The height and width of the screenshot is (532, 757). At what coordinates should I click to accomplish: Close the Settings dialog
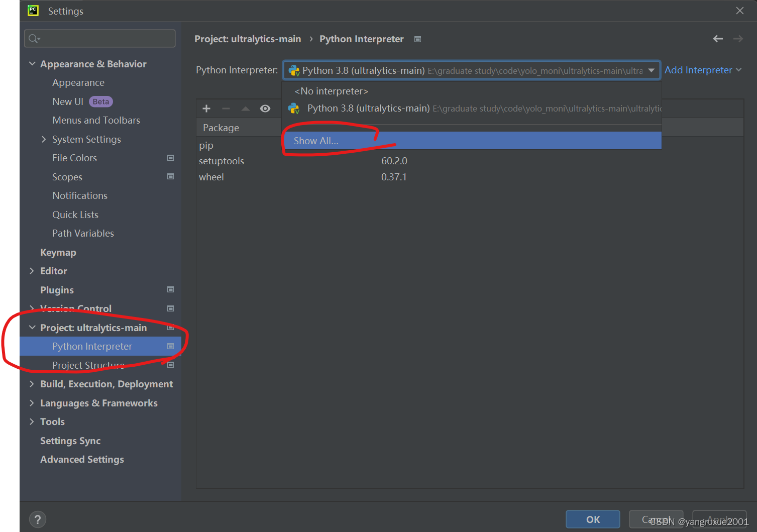pyautogui.click(x=740, y=11)
